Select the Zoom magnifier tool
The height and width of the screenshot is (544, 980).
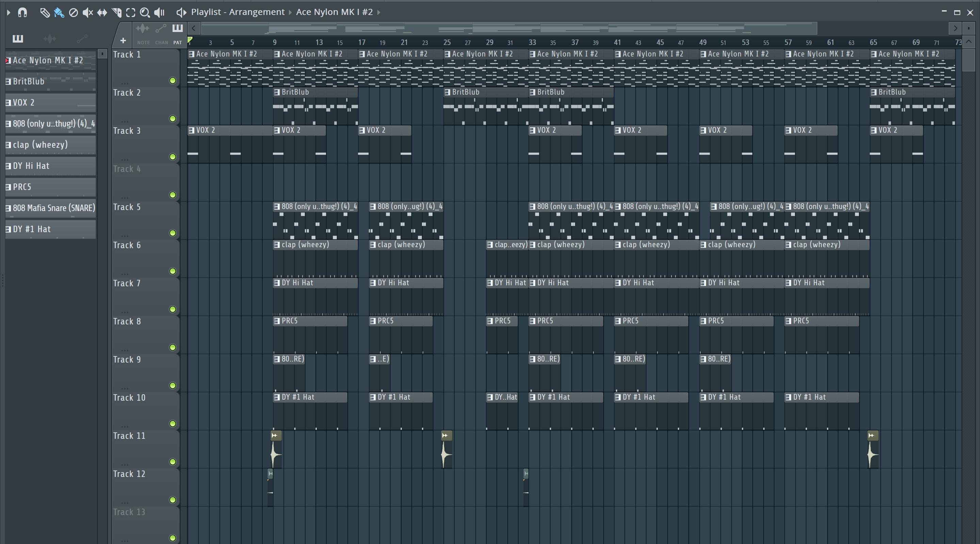coord(145,13)
